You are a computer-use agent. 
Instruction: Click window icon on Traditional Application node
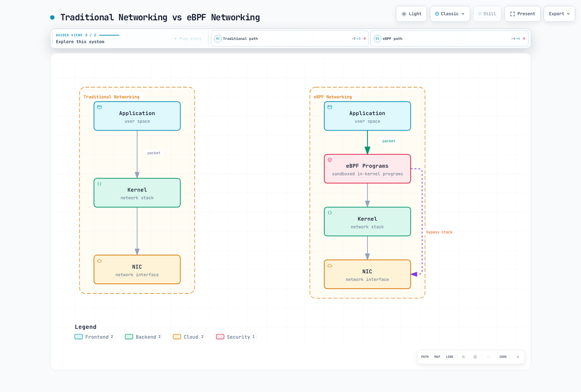coord(99,107)
